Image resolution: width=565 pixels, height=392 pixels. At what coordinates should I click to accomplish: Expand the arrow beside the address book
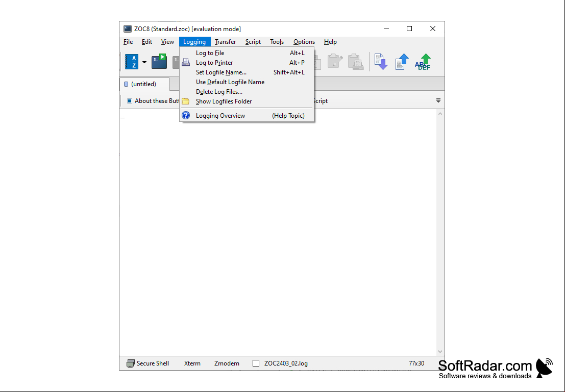click(x=144, y=62)
